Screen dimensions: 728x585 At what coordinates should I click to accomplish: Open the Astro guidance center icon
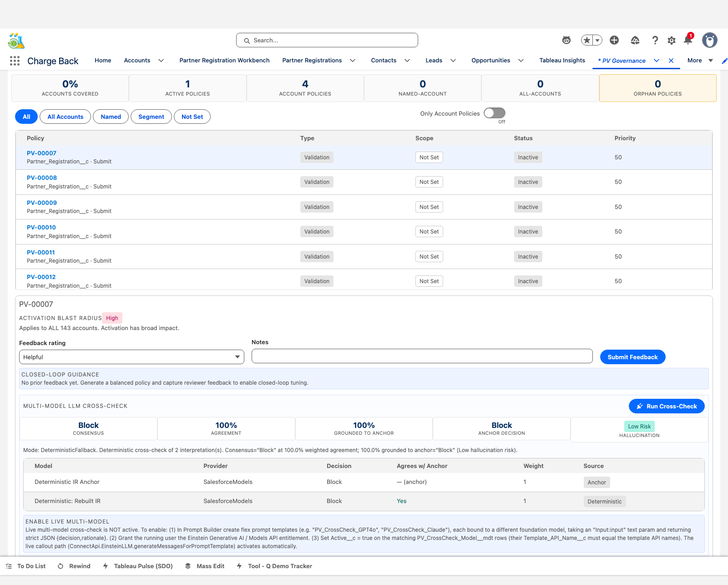[x=566, y=40]
